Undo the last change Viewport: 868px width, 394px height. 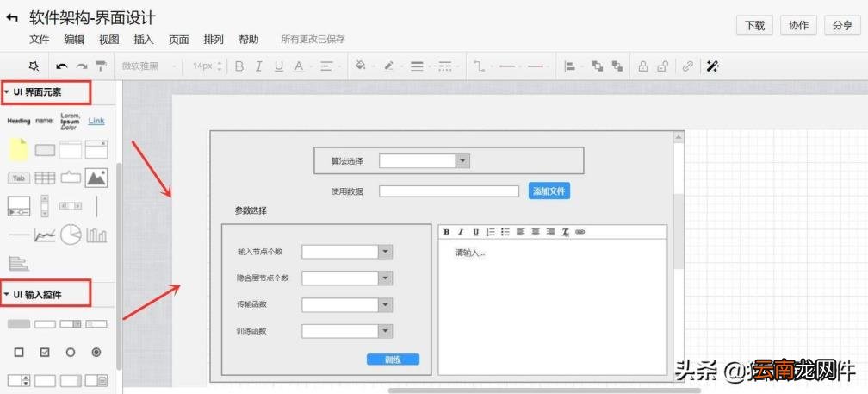coord(62,66)
